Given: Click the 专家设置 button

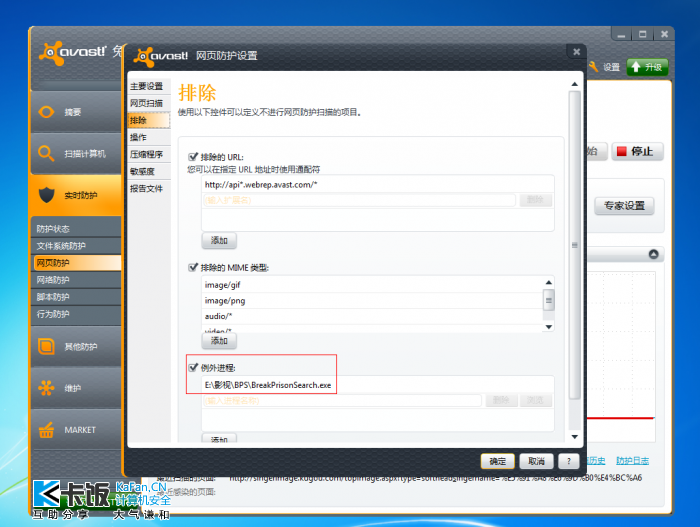Looking at the screenshot, I should pos(624,205).
